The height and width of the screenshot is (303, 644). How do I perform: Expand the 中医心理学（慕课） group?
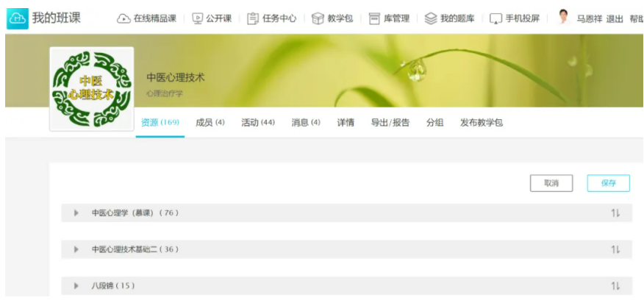click(x=76, y=213)
